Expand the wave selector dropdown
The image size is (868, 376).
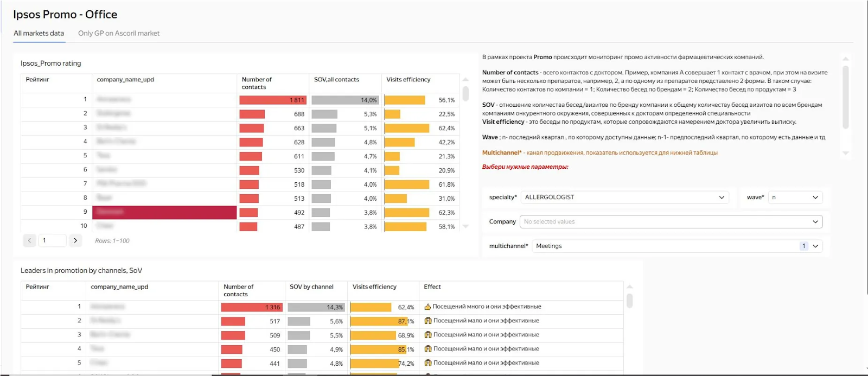point(795,197)
